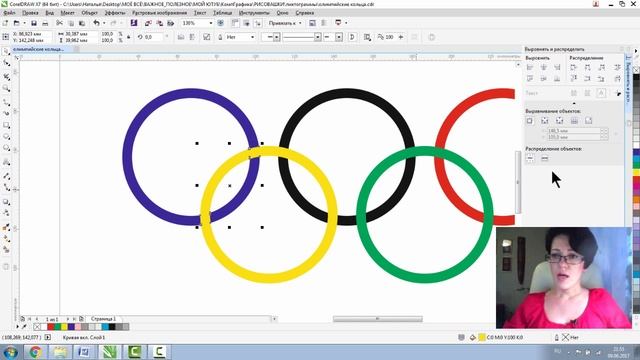640x360 pixels.
Task: Set distribute to extent of page
Action: coord(544,158)
